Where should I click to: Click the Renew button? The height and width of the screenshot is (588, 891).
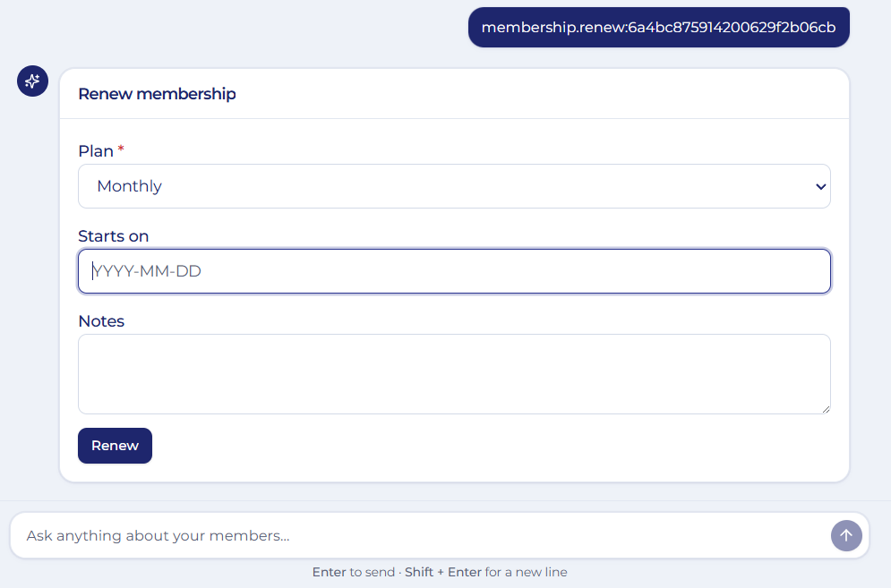[x=115, y=446]
